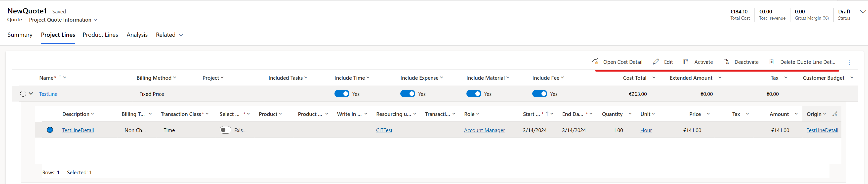Click the Deactivate document icon
The height and width of the screenshot is (184, 868).
point(726,62)
